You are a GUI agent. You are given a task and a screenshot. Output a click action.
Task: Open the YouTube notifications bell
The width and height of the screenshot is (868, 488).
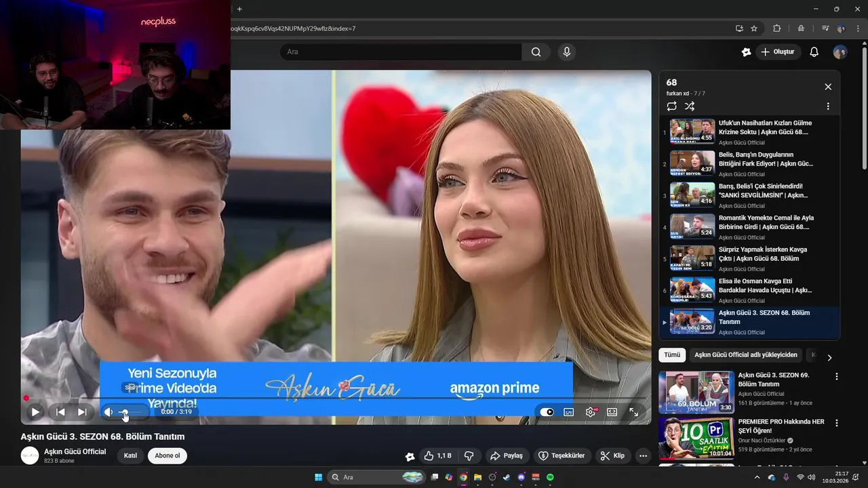[x=814, y=52]
